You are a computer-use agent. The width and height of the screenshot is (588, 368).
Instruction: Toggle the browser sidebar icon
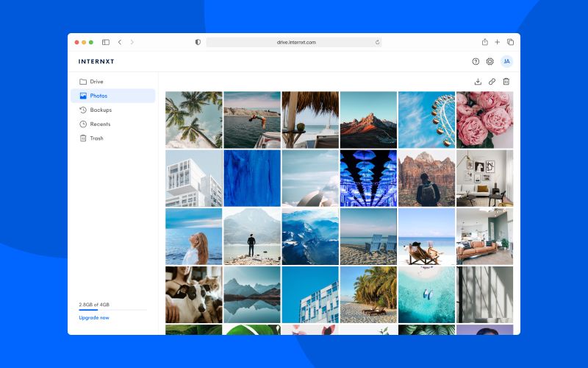[106, 43]
